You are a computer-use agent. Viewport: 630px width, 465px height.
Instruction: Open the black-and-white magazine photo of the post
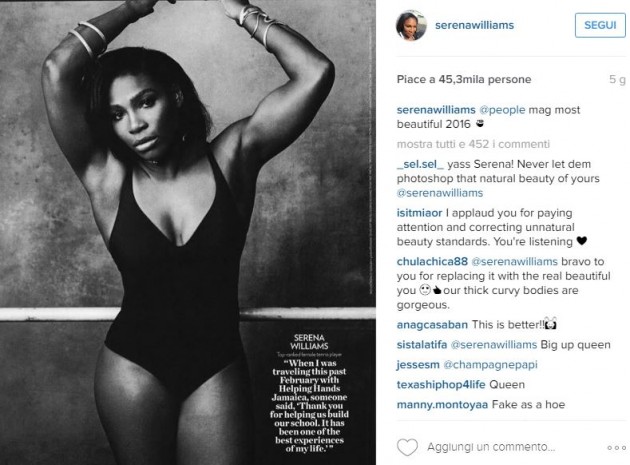click(x=188, y=232)
